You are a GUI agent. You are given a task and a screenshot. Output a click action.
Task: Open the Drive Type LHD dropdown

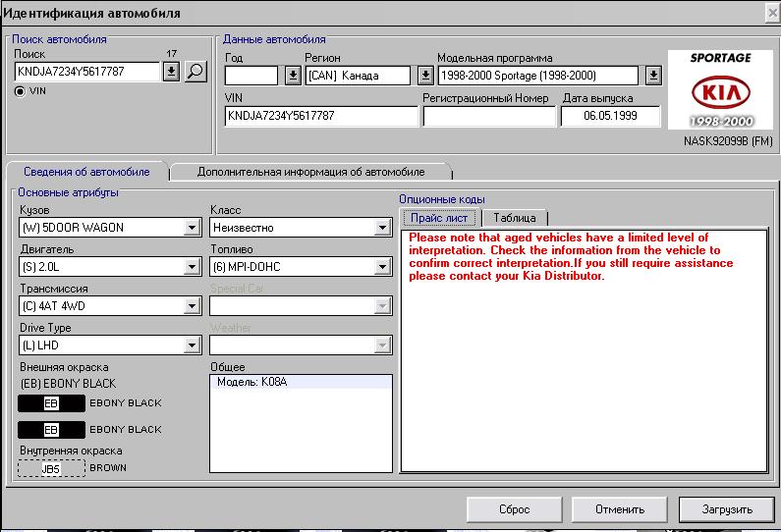pyautogui.click(x=193, y=346)
